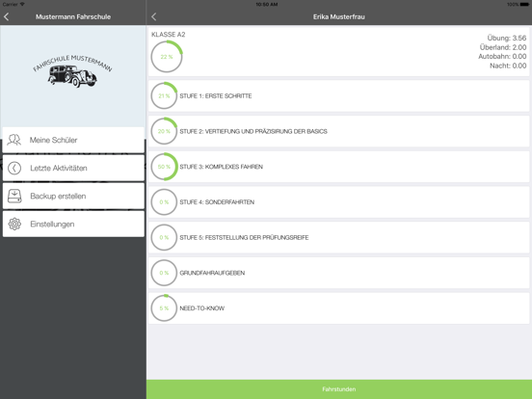The width and height of the screenshot is (532, 399).
Task: Open Need-to-know row
Action: 338,308
